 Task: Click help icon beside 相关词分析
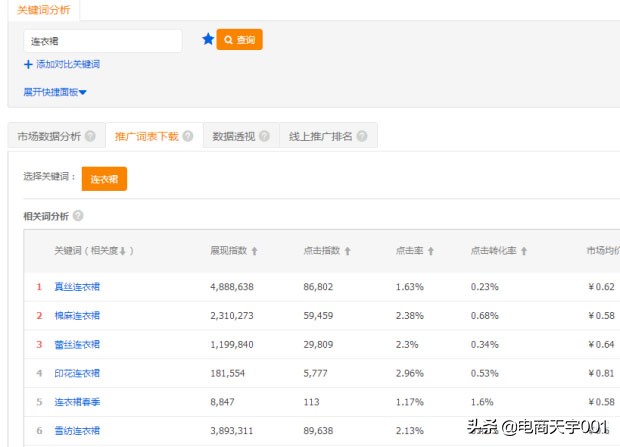click(78, 216)
